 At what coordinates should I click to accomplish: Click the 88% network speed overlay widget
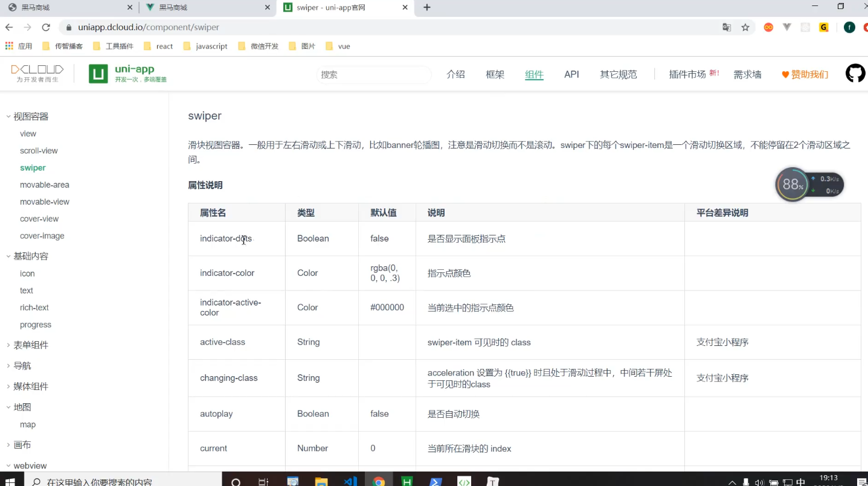(792, 184)
